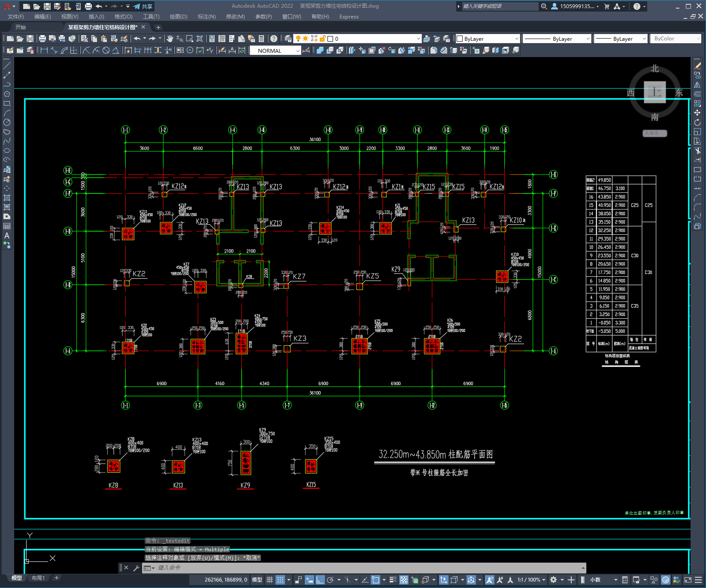Toggle Snap mode in the status bar
The image size is (706, 588).
click(x=280, y=580)
